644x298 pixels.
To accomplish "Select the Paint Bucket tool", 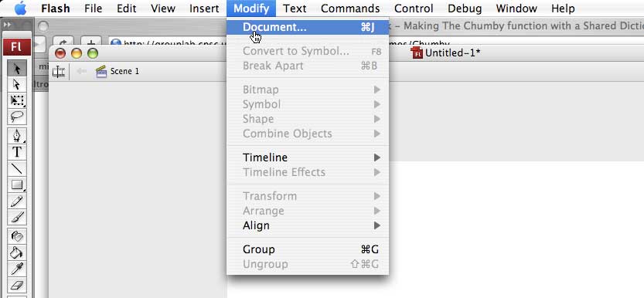I will (x=17, y=252).
